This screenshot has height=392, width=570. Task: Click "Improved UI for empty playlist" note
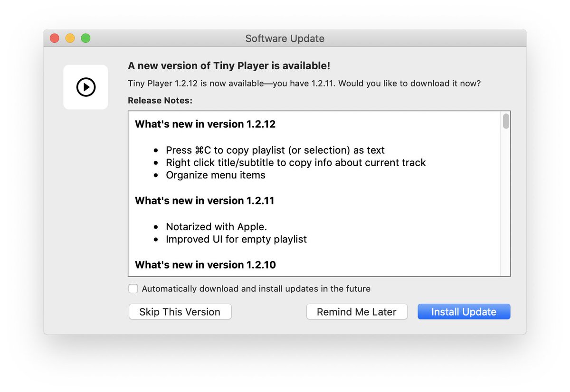click(x=237, y=239)
